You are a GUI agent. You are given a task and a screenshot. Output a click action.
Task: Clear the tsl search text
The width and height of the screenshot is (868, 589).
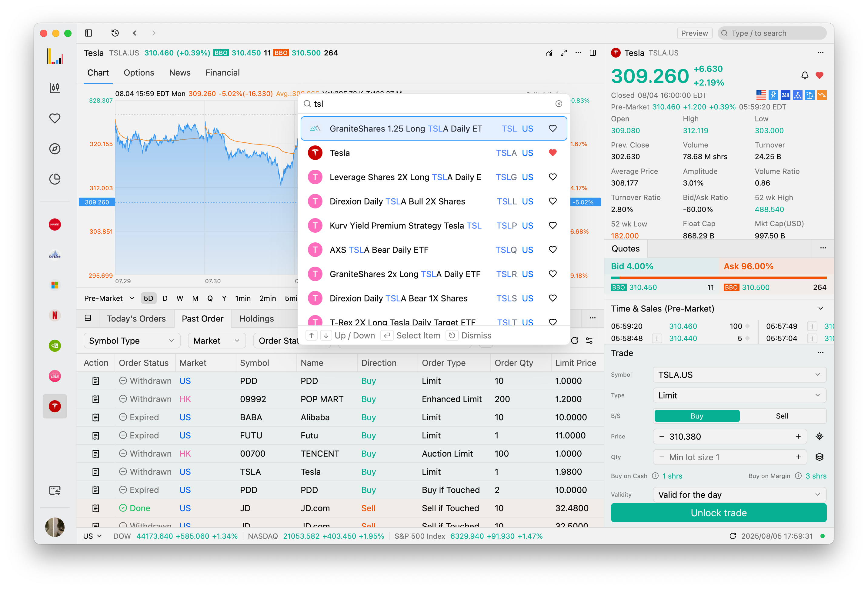[558, 104]
